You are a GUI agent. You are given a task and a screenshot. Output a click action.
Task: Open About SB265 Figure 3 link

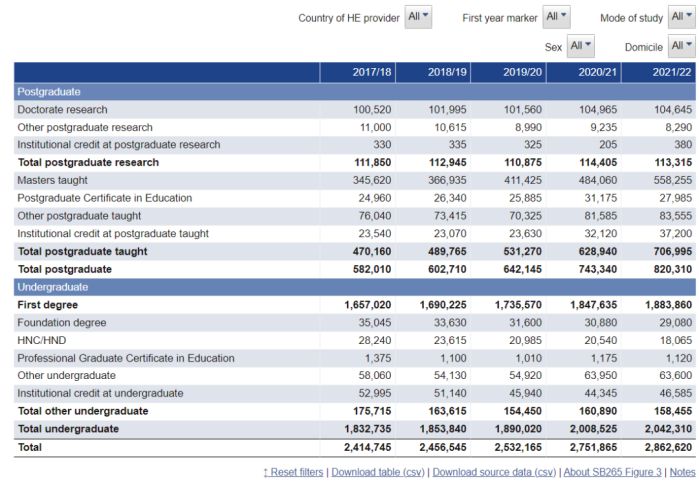pyautogui.click(x=613, y=472)
